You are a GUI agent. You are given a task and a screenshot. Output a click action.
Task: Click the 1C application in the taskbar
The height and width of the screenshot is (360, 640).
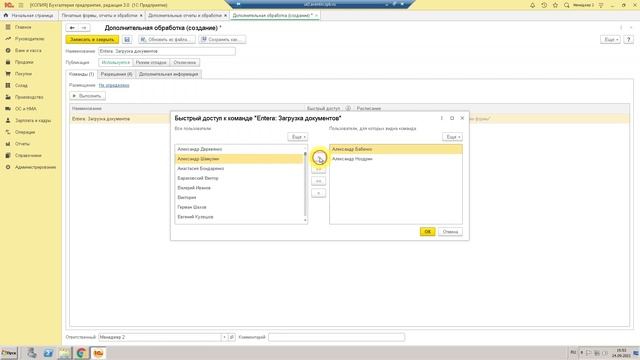coord(98,353)
